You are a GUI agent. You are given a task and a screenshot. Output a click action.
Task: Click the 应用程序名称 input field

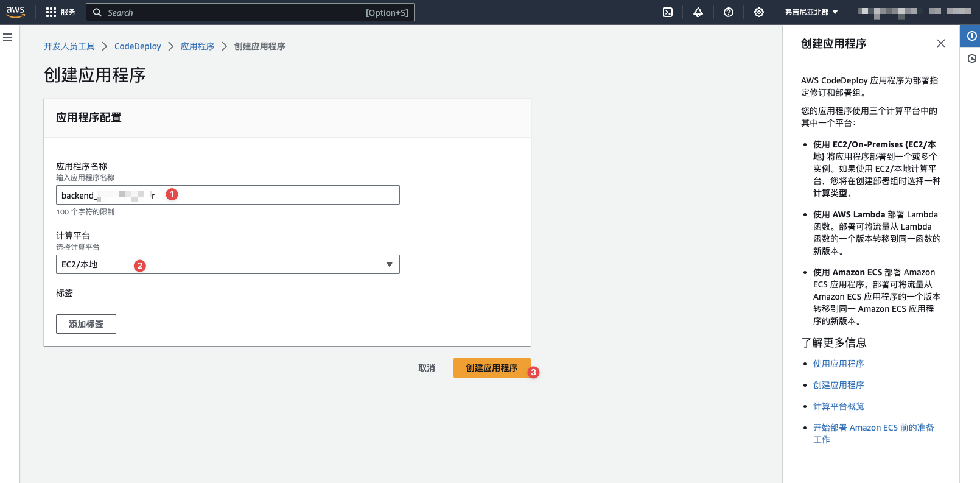(x=228, y=195)
